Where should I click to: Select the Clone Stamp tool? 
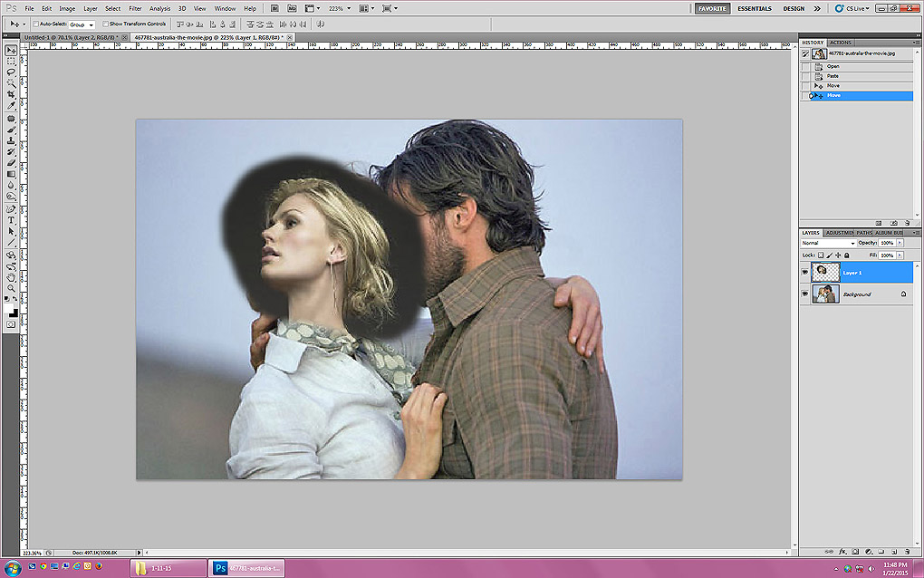[x=11, y=140]
